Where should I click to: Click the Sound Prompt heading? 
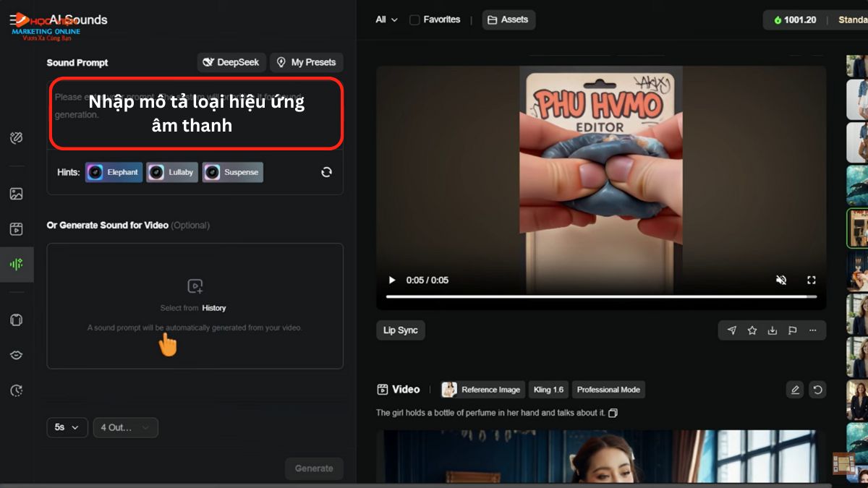(x=77, y=63)
